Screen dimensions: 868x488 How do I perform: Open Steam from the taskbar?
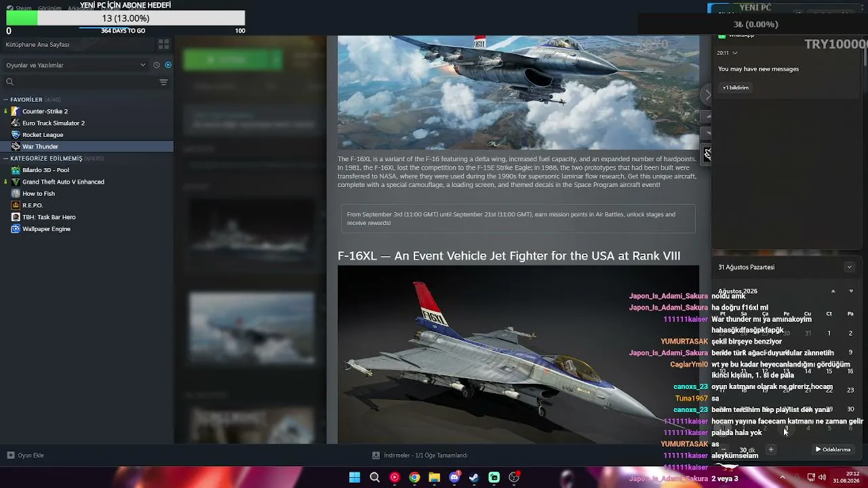[x=474, y=477]
